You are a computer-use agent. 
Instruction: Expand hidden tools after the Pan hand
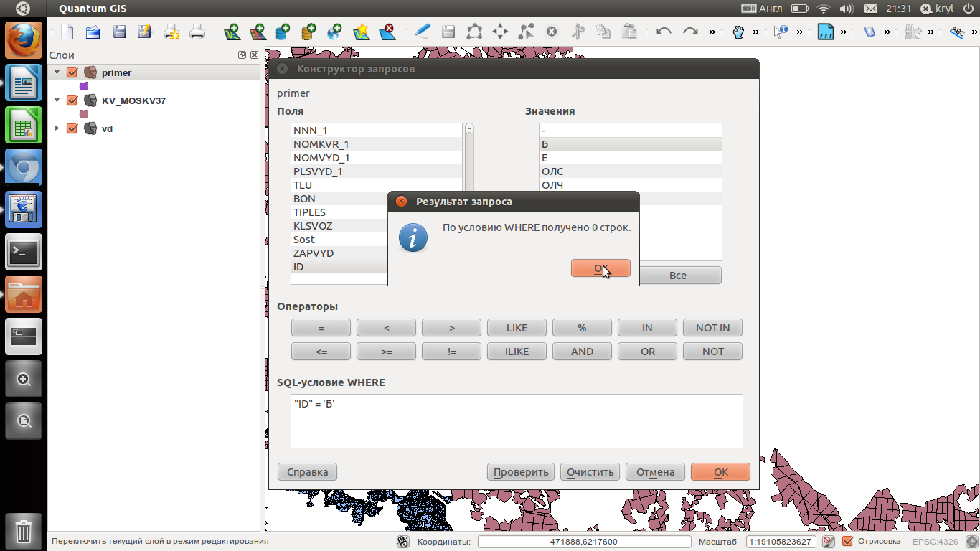click(x=756, y=32)
